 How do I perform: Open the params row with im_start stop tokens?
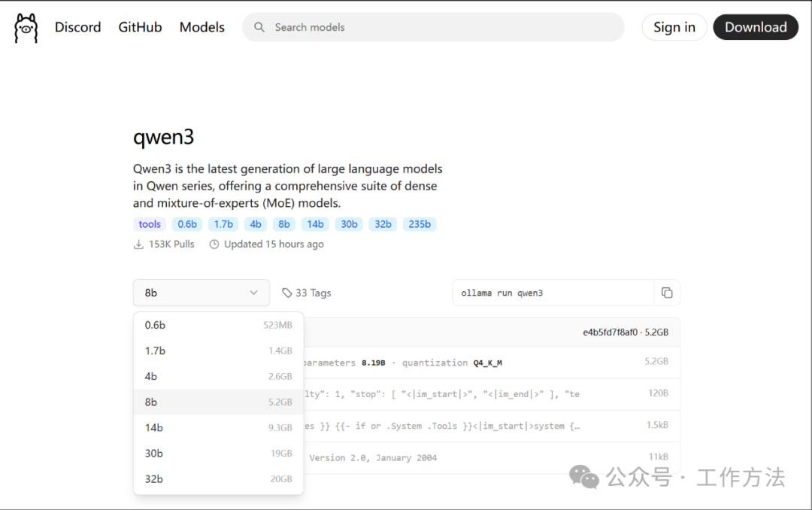[x=491, y=394]
